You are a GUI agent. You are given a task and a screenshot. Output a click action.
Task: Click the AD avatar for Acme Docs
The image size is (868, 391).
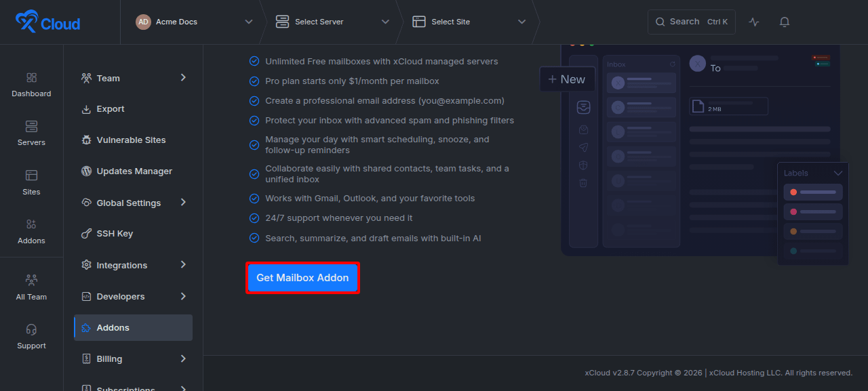point(143,22)
